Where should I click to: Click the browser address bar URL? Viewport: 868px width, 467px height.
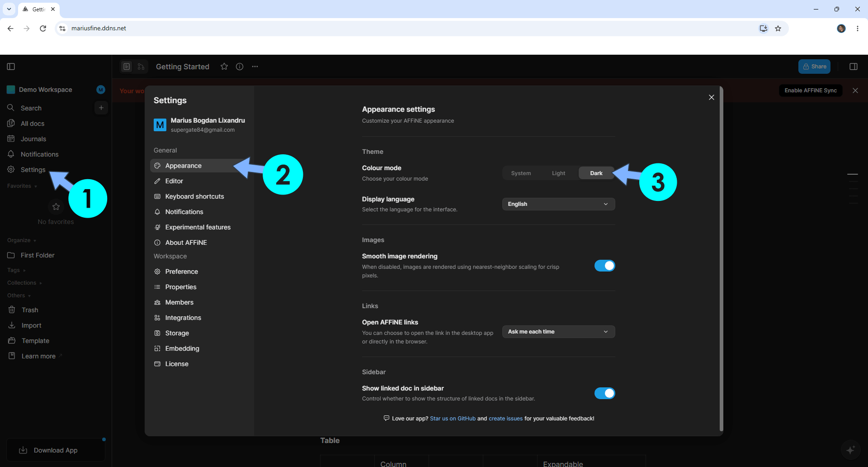tap(99, 29)
